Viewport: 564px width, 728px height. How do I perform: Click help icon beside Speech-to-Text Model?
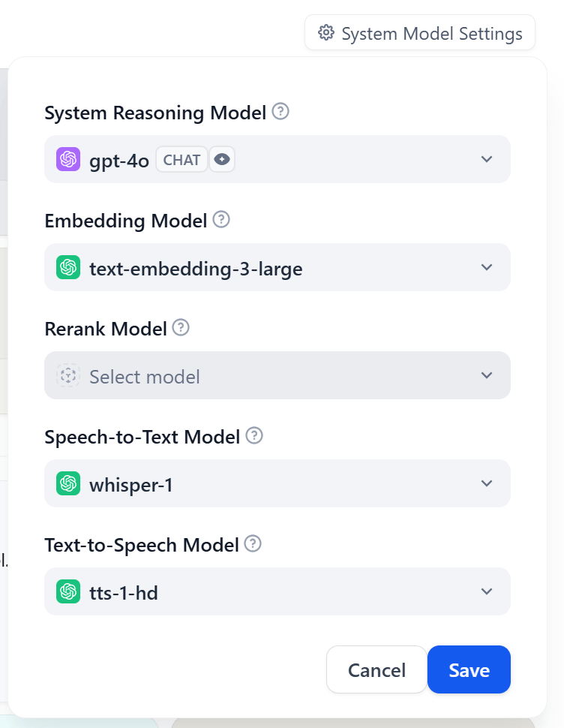[254, 436]
